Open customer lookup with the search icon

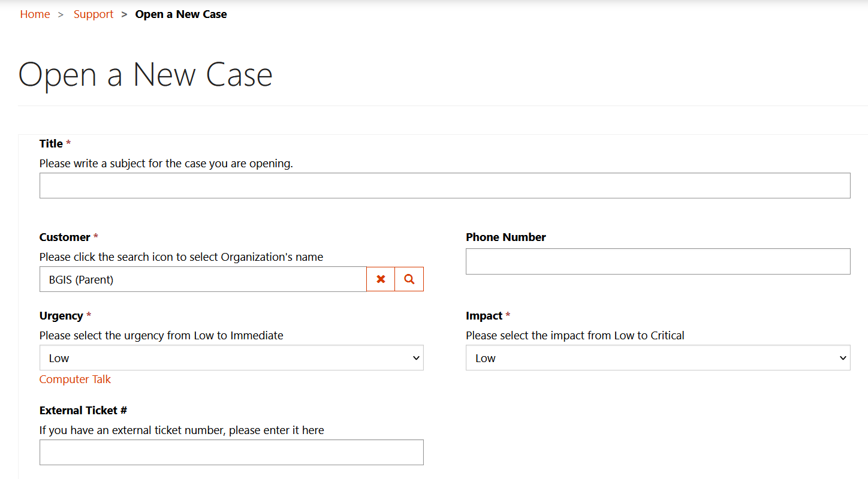[x=409, y=279]
